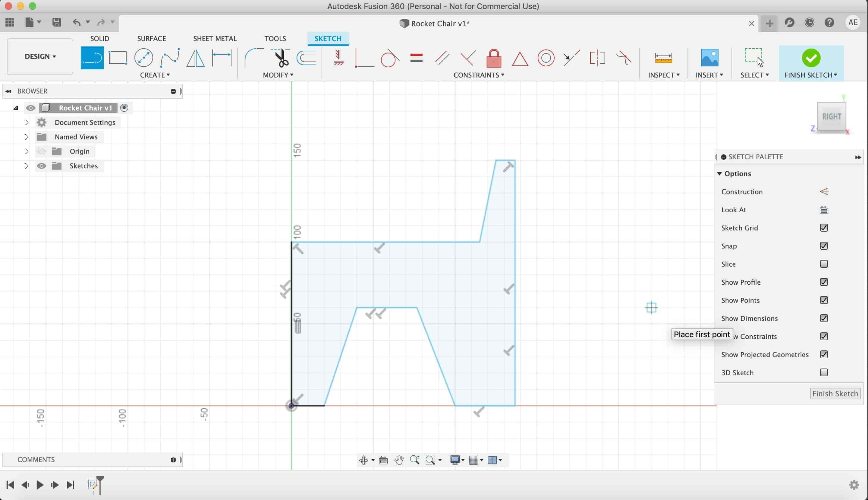Open the CONSTRAINTS dropdown menu
The width and height of the screenshot is (868, 500).
click(479, 75)
